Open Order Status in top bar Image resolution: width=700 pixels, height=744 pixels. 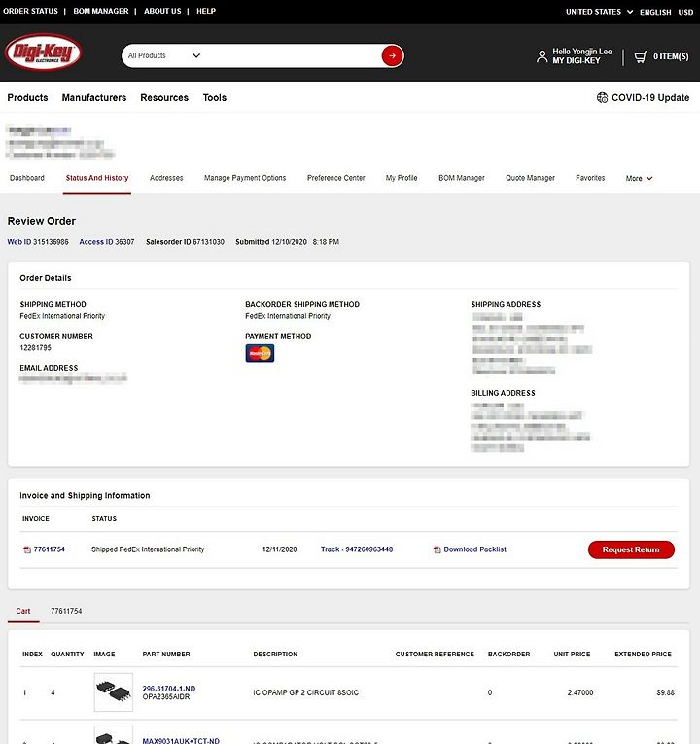coord(30,11)
